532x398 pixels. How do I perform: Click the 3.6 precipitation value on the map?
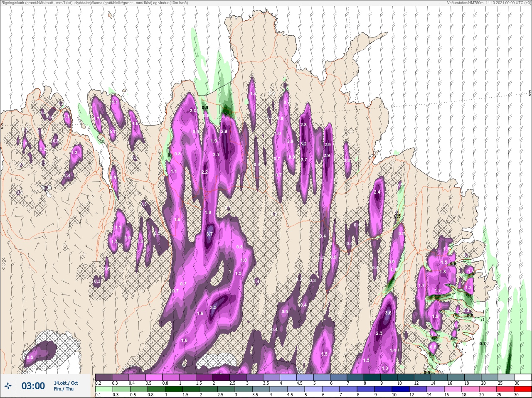coord(388,313)
